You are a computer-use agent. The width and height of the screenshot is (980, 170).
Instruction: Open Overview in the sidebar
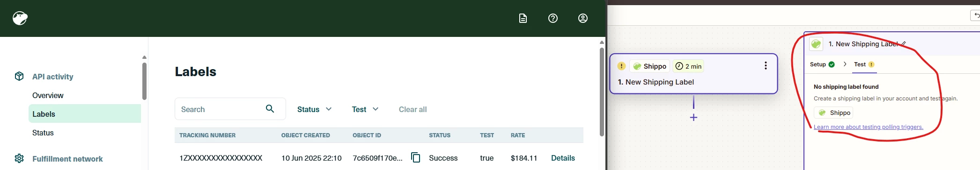48,95
